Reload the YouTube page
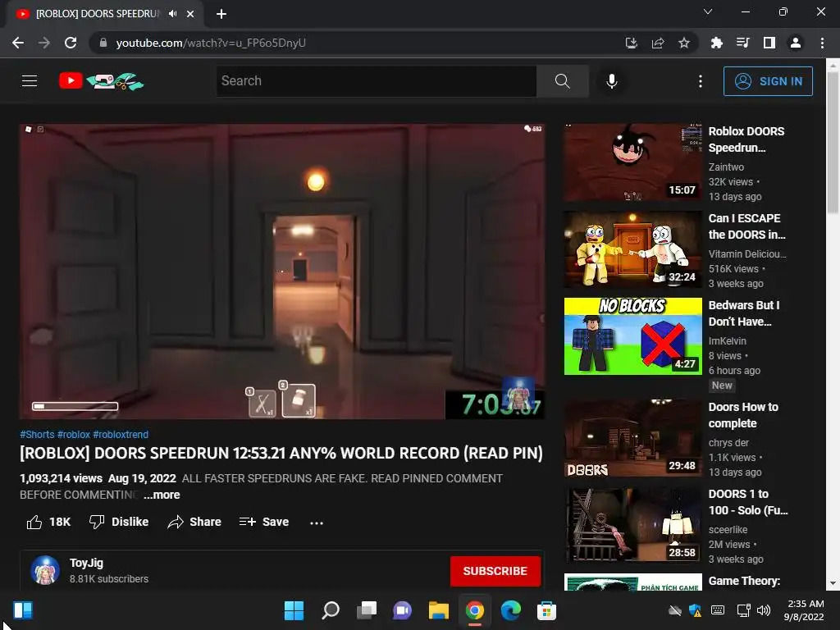This screenshot has width=840, height=630. click(71, 43)
